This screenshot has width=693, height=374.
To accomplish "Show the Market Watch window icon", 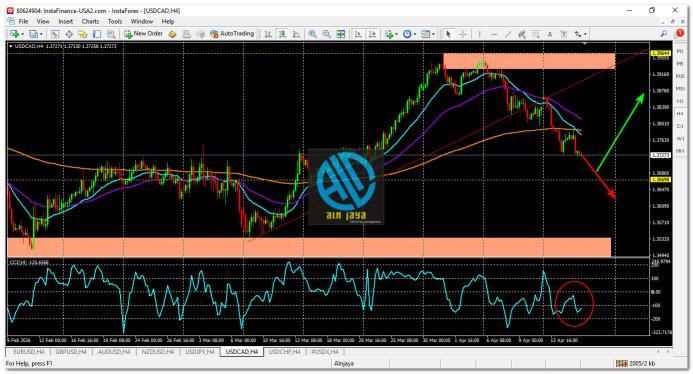I will 55,34.
